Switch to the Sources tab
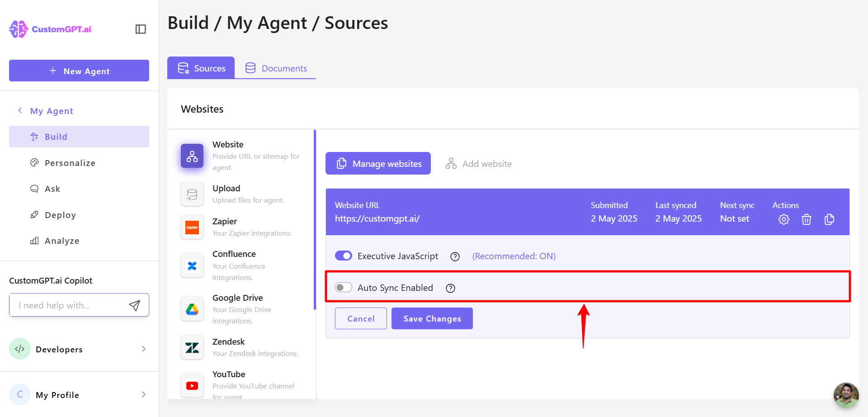Viewport: 868px width, 417px height. (x=201, y=68)
